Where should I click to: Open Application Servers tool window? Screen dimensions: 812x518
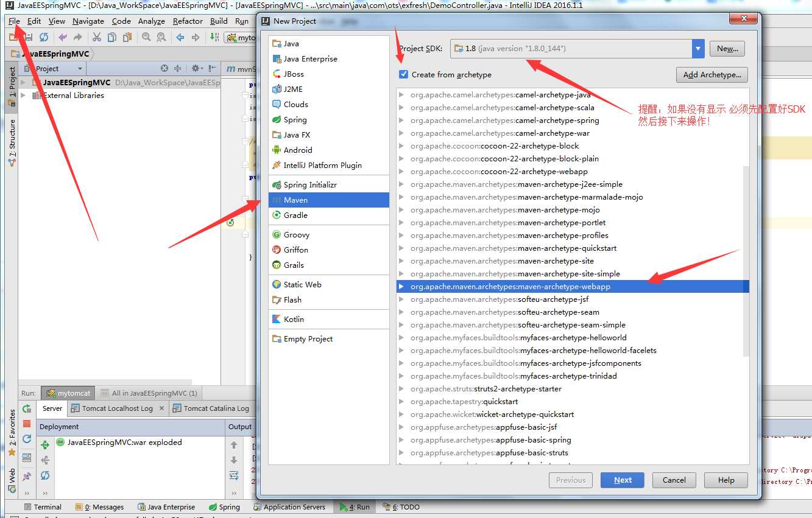point(289,507)
